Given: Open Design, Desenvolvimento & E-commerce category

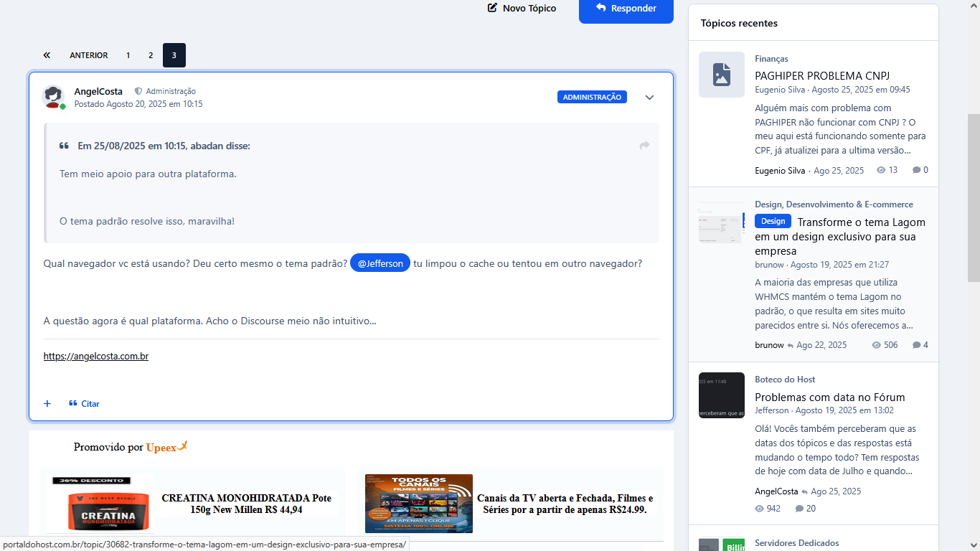Looking at the screenshot, I should point(834,204).
